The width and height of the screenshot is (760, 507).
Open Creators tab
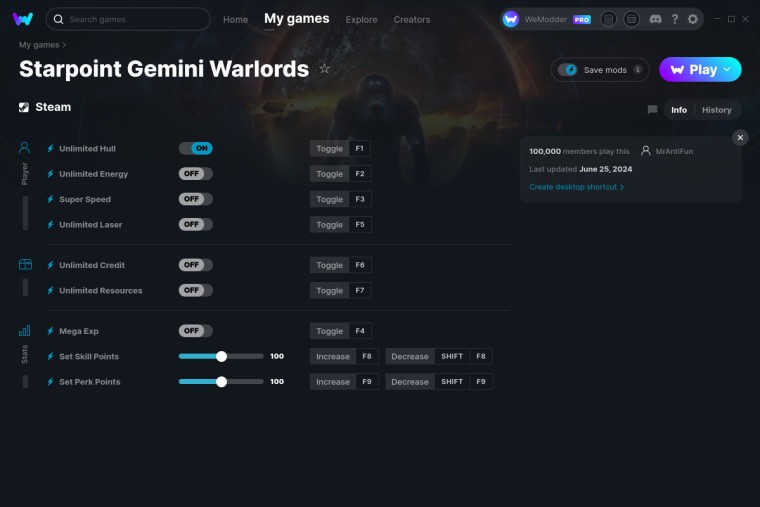tap(412, 20)
